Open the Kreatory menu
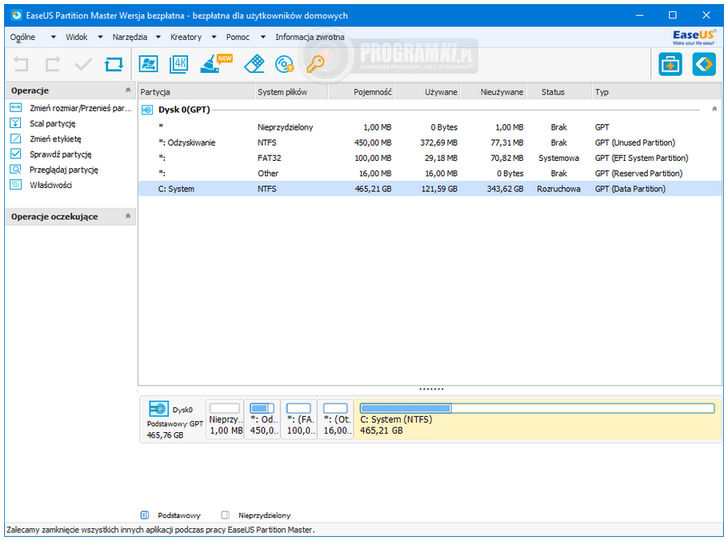 (185, 37)
